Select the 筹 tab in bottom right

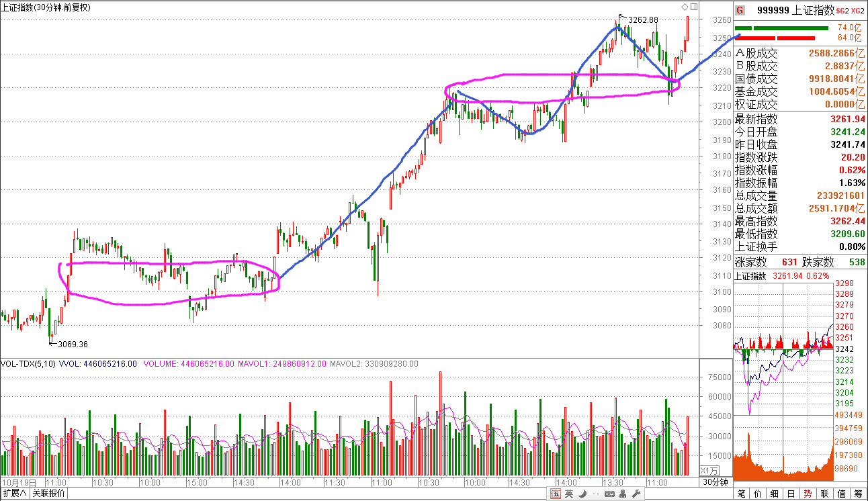point(858,494)
